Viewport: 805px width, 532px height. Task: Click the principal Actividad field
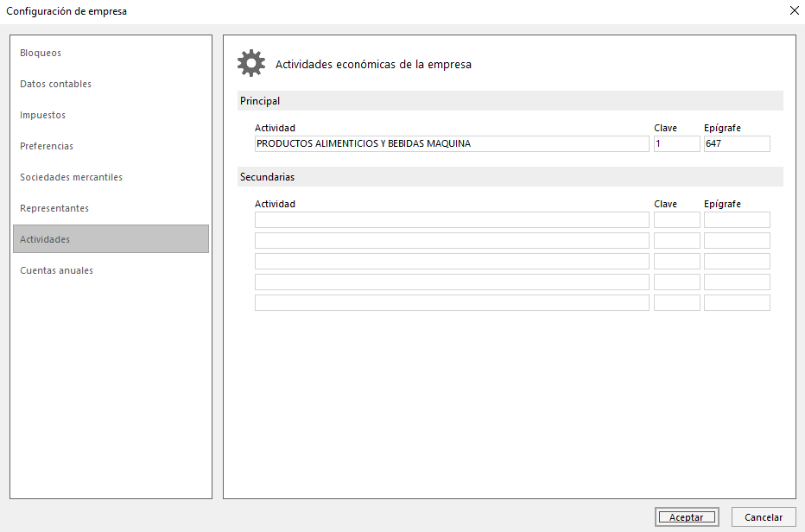coord(452,143)
